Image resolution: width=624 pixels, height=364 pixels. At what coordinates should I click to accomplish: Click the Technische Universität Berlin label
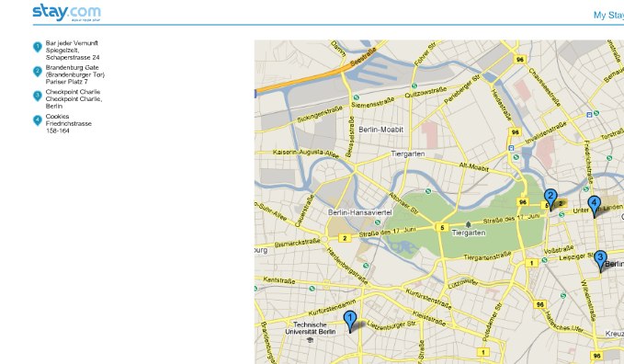coord(311,328)
